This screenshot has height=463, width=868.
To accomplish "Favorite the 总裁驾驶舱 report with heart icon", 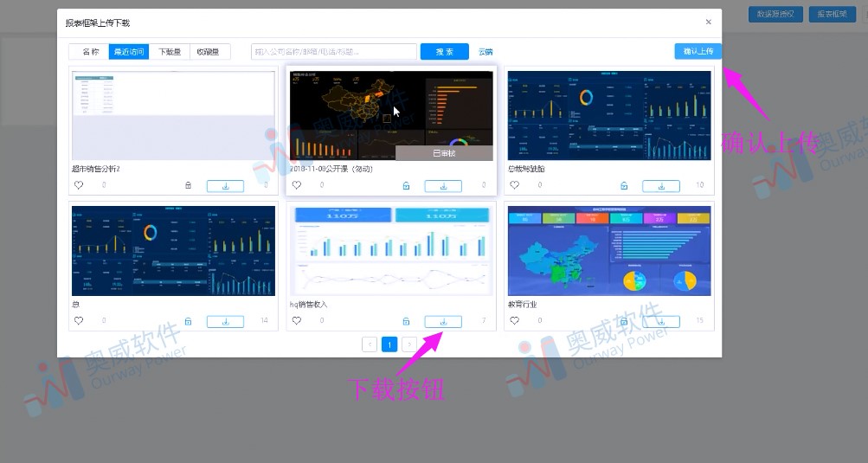I will [515, 185].
